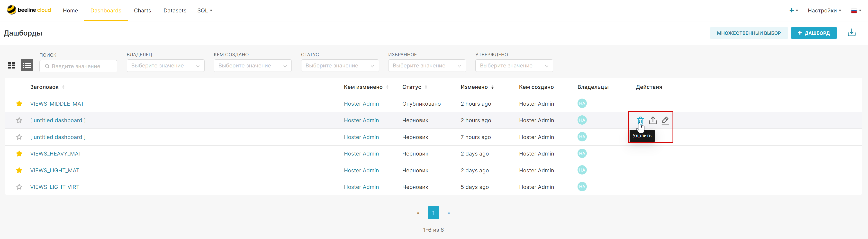Screen dimensions: 868x239
Task: Focus the Поиск search input
Action: pyautogui.click(x=78, y=66)
